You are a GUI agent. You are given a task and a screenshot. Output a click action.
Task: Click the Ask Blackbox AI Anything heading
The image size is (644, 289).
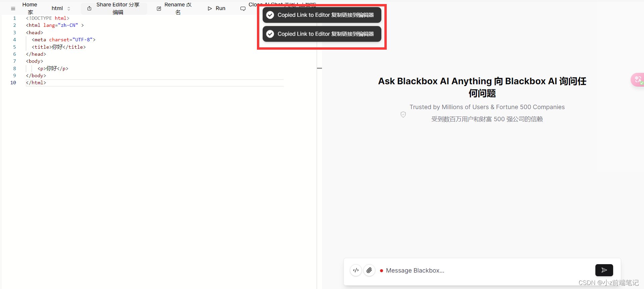(x=482, y=87)
